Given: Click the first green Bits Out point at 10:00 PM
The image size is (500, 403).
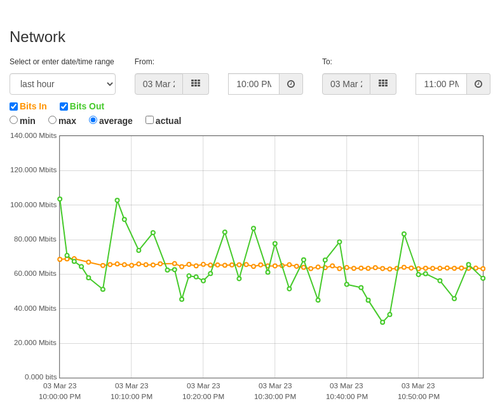Looking at the screenshot, I should click(x=60, y=199).
